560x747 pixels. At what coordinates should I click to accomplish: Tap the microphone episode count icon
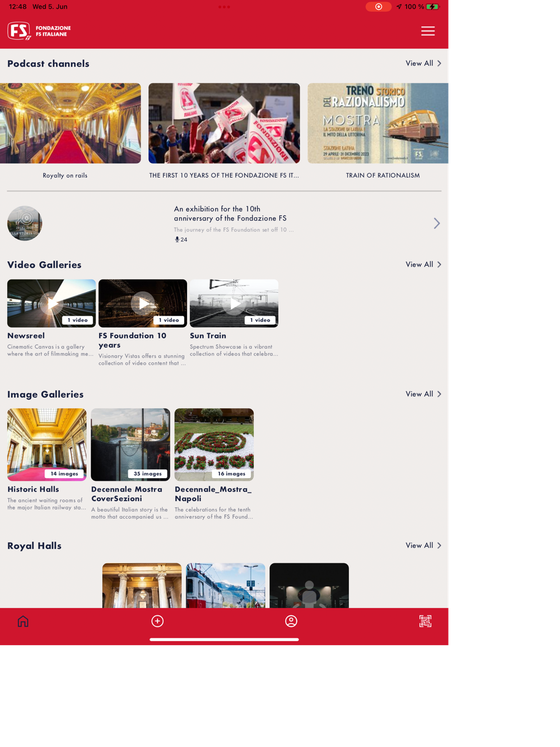tap(178, 240)
